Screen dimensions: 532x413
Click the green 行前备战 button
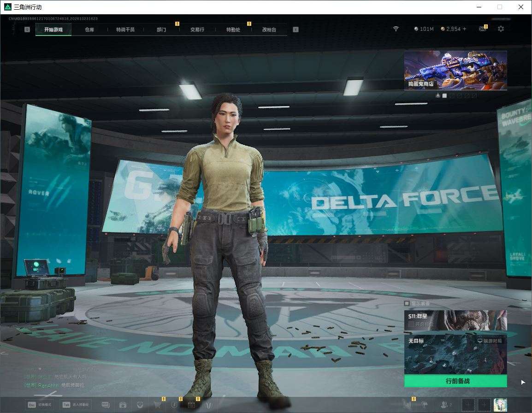pyautogui.click(x=455, y=381)
